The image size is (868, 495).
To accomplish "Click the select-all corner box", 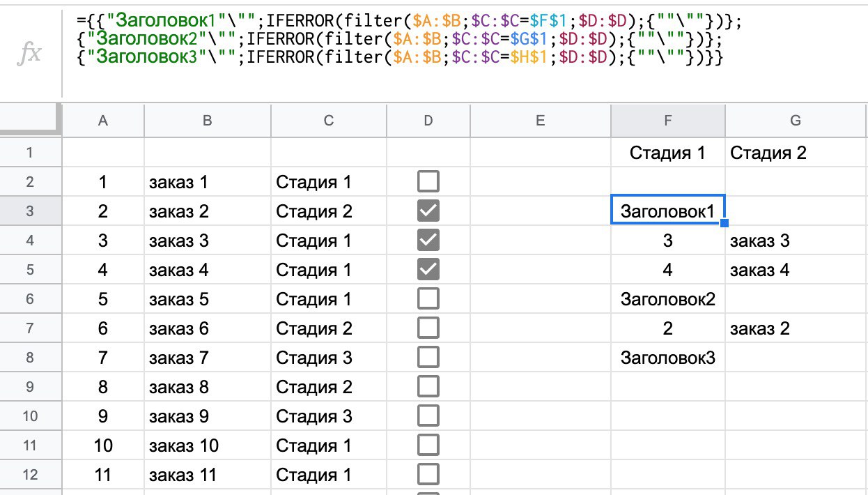I will tap(31, 121).
